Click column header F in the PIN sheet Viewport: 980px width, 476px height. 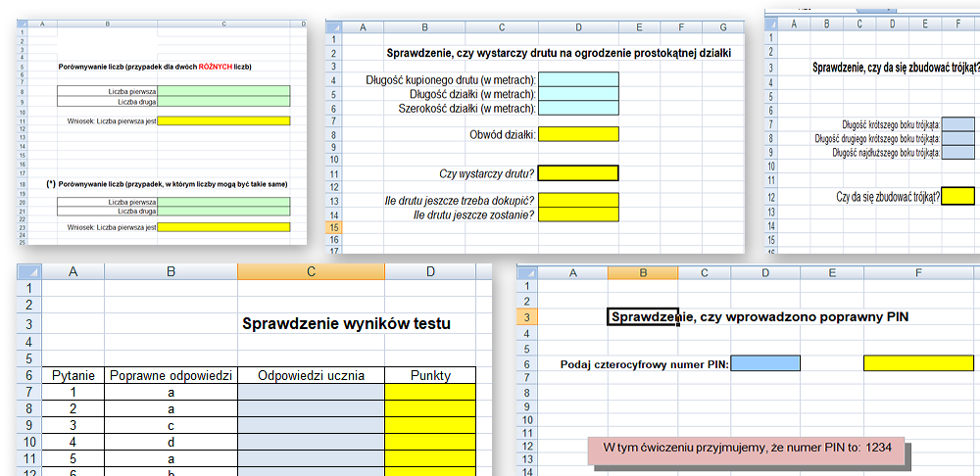918,274
